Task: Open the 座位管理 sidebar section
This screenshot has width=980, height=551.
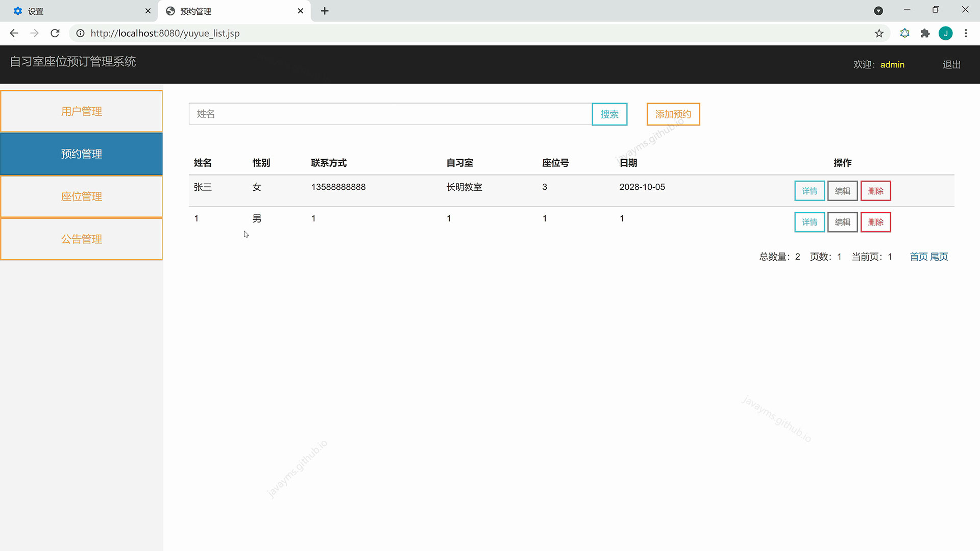Action: pyautogui.click(x=81, y=196)
